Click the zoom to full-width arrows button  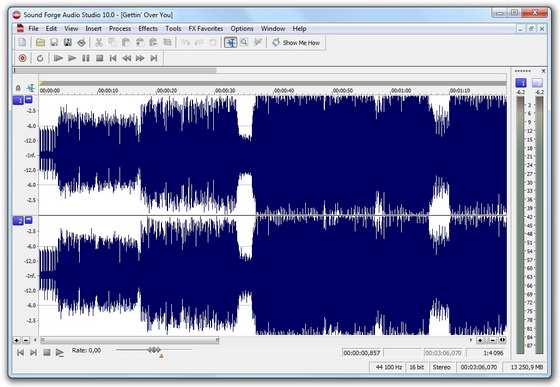tap(502, 340)
